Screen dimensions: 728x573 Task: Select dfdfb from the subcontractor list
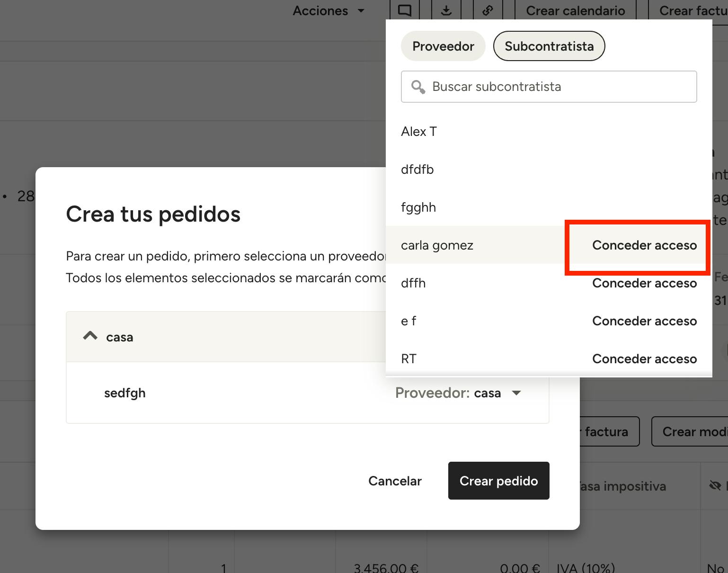[x=417, y=170]
